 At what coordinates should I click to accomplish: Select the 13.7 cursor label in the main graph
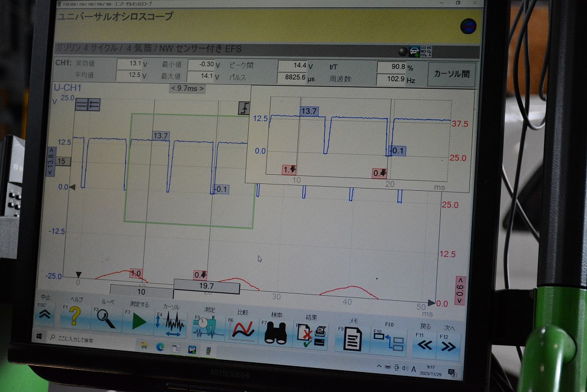point(161,135)
